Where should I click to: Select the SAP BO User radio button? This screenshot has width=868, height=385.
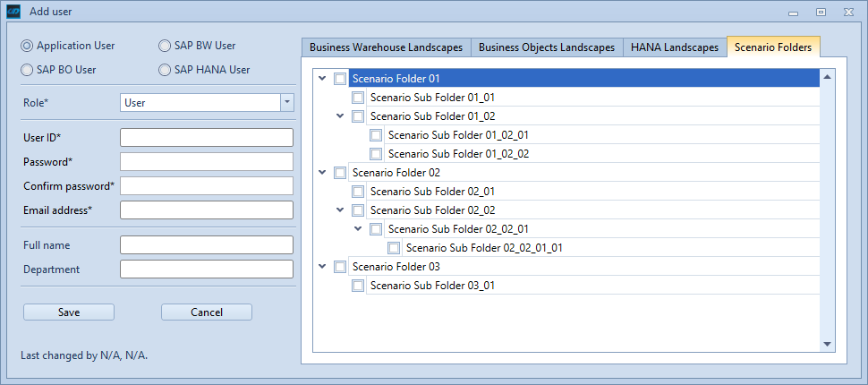tap(27, 70)
